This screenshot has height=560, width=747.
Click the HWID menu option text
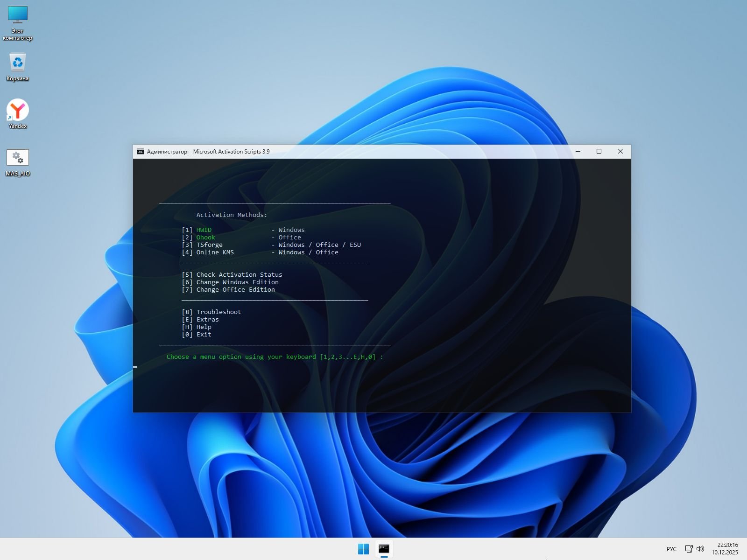[204, 230]
